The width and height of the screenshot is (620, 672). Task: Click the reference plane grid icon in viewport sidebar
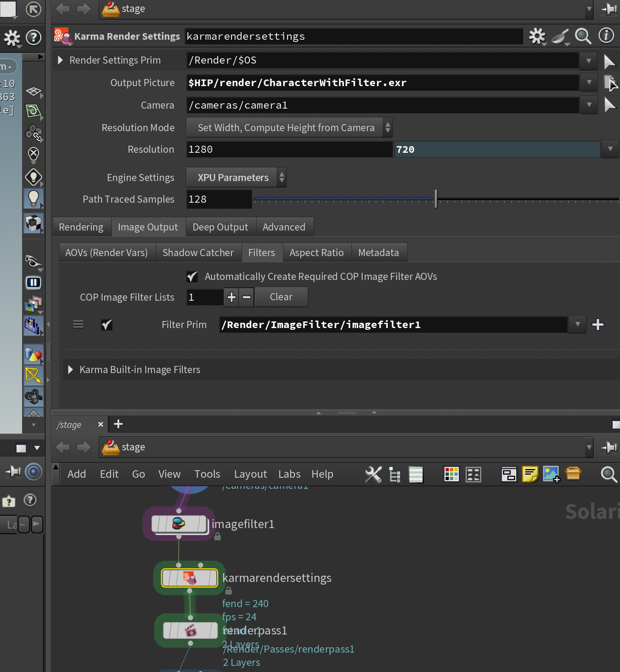click(x=34, y=91)
